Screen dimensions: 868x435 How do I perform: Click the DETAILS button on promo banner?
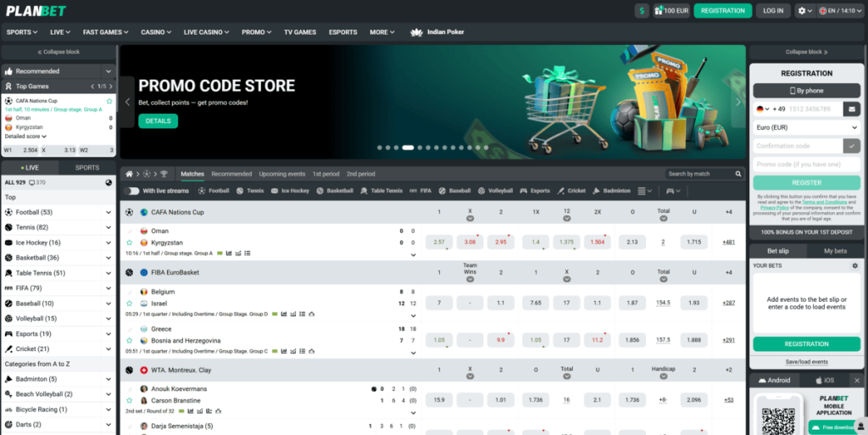click(158, 121)
